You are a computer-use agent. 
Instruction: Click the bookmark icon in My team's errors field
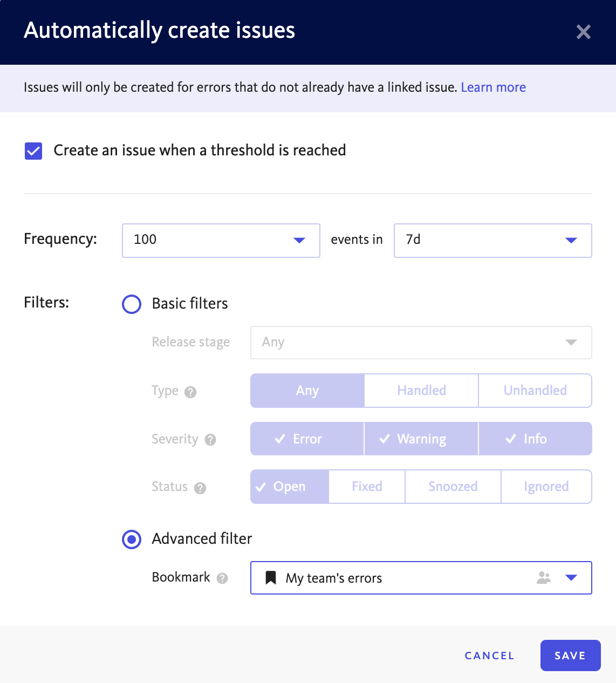click(271, 578)
